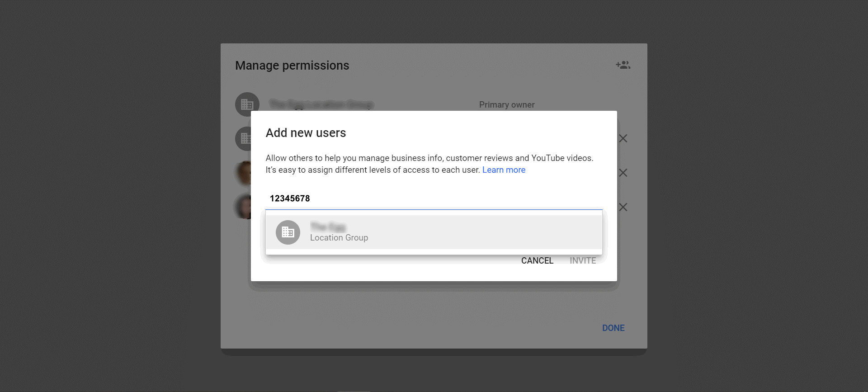Open the Learn more link
The height and width of the screenshot is (392, 868).
point(504,170)
